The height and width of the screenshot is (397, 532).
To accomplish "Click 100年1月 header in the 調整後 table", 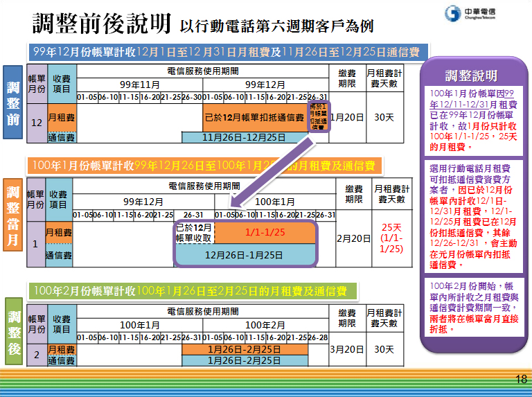I will pyautogui.click(x=139, y=325).
